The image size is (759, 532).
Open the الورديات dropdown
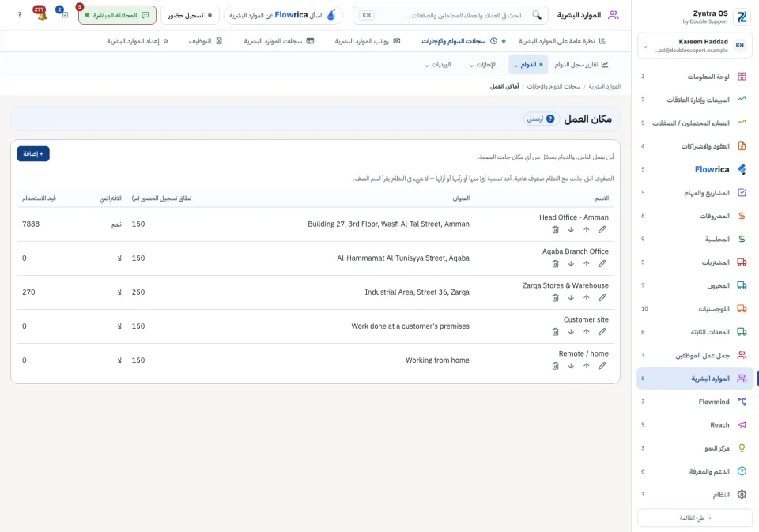click(438, 64)
